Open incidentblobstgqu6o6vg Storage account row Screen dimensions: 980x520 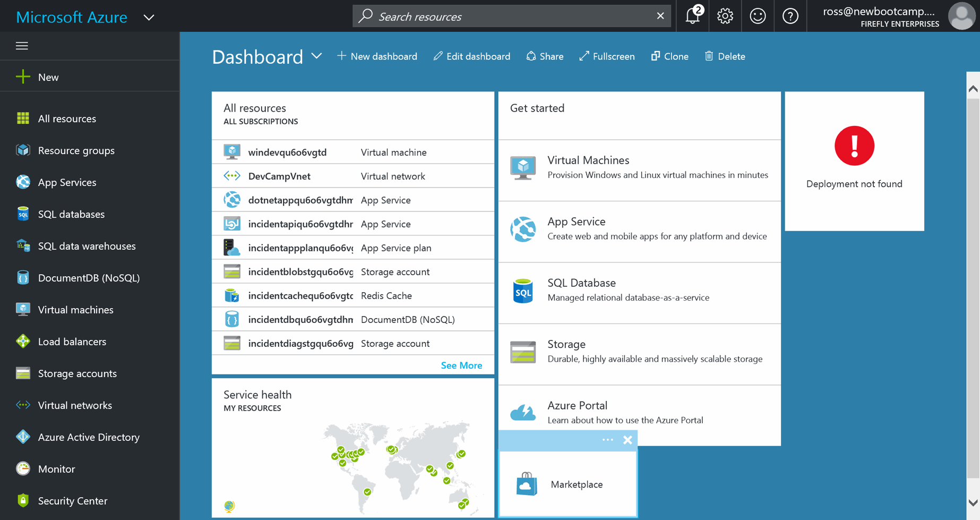click(353, 271)
